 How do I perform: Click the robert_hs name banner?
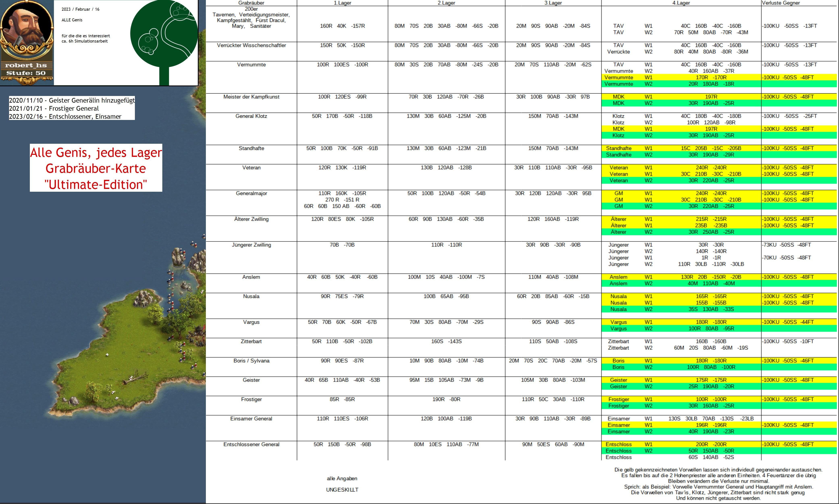pos(26,65)
